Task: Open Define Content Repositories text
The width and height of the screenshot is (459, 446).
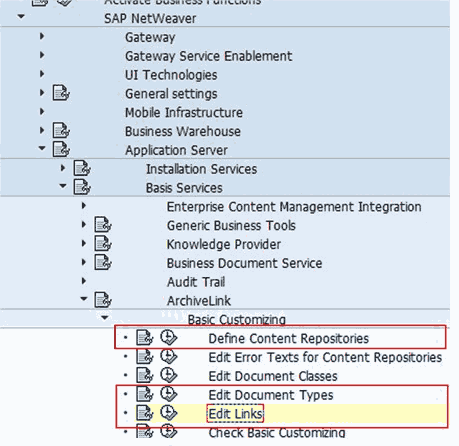Action: 289,339
